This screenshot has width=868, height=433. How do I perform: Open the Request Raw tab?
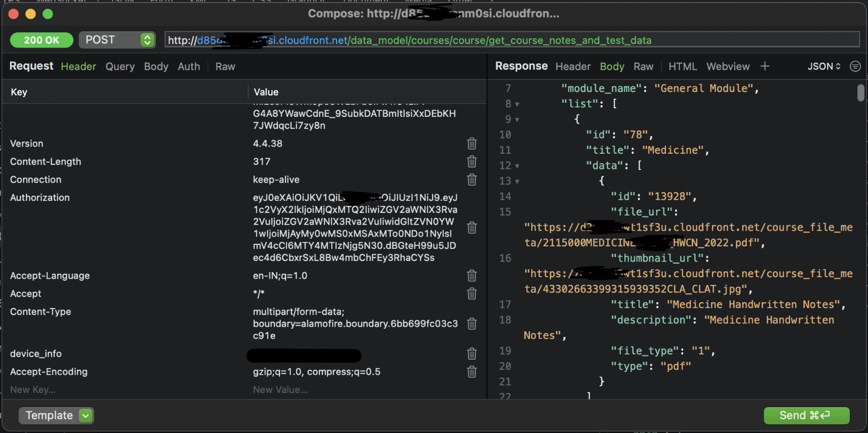pyautogui.click(x=225, y=66)
